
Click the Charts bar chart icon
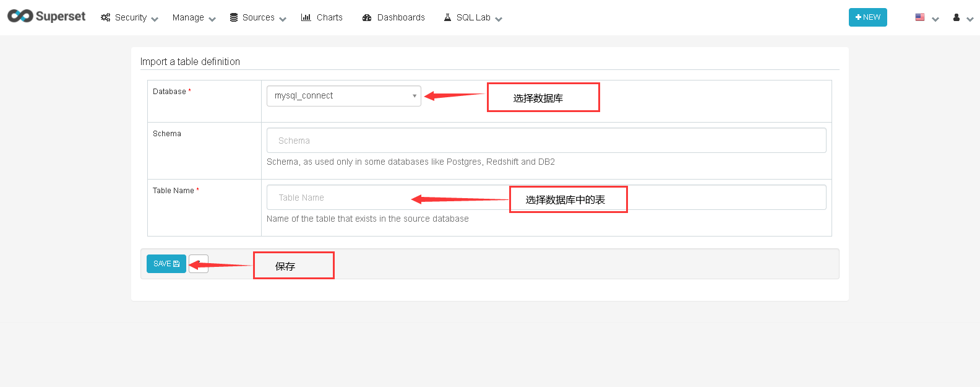point(306,17)
